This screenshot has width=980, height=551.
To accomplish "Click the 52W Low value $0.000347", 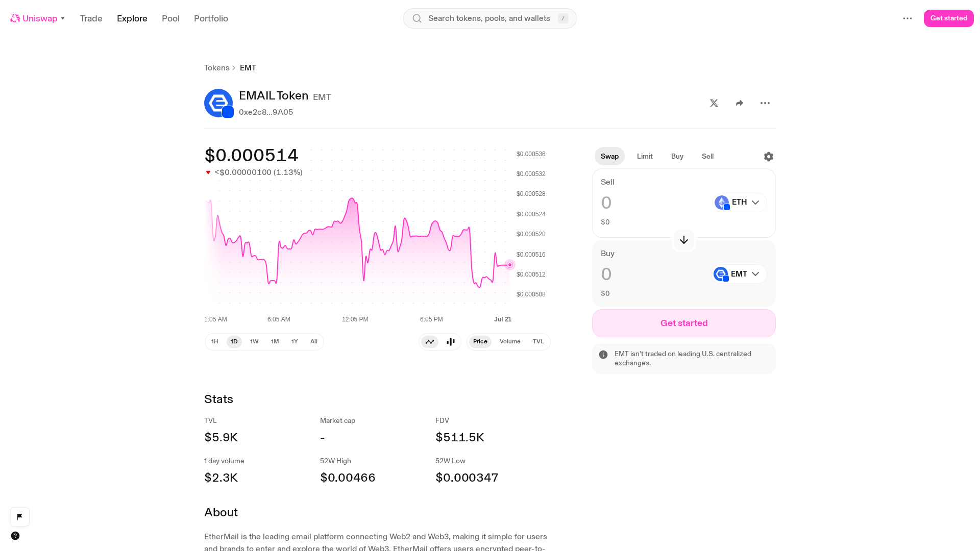I will 467,478.
